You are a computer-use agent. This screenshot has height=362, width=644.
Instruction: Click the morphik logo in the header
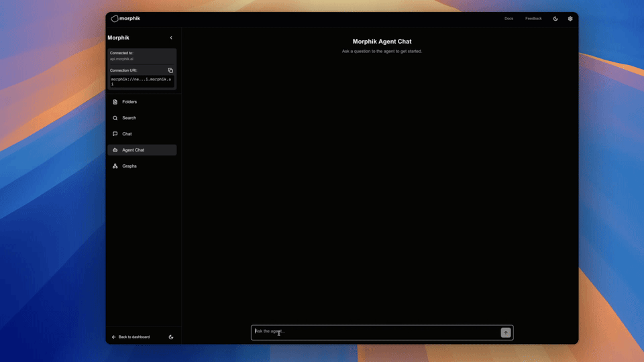pyautogui.click(x=125, y=19)
